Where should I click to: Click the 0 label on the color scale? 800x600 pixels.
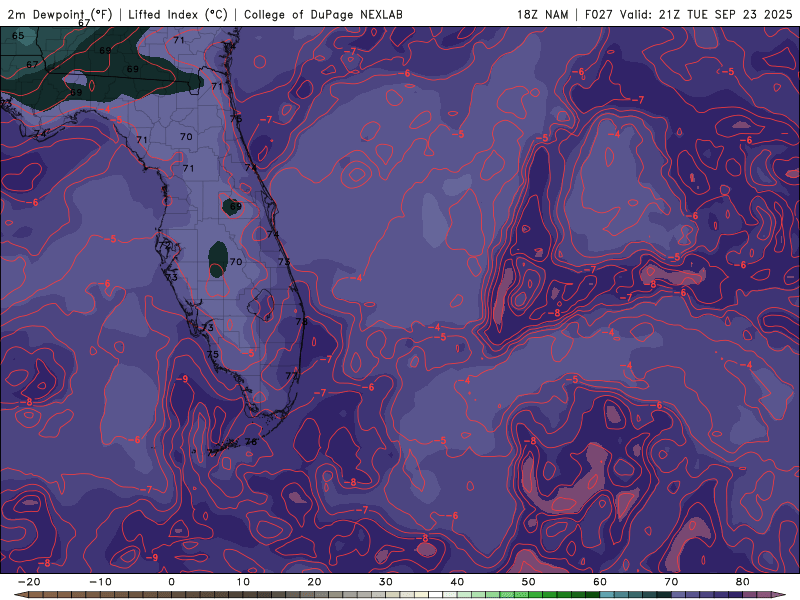[x=171, y=582]
